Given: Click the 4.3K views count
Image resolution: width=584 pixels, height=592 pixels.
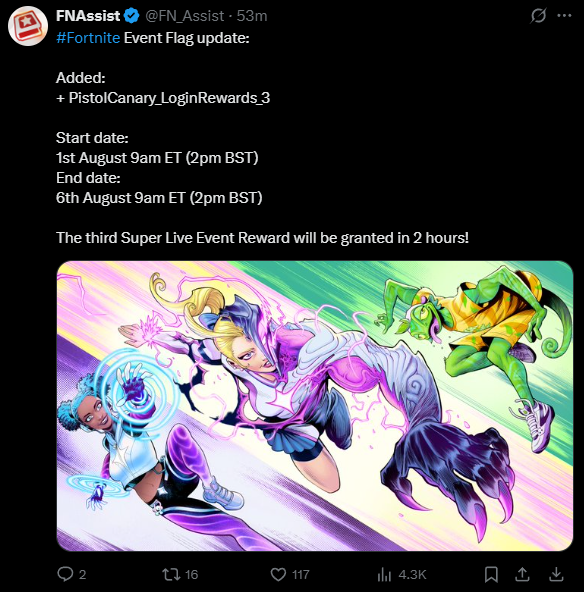Looking at the screenshot, I should [x=412, y=575].
